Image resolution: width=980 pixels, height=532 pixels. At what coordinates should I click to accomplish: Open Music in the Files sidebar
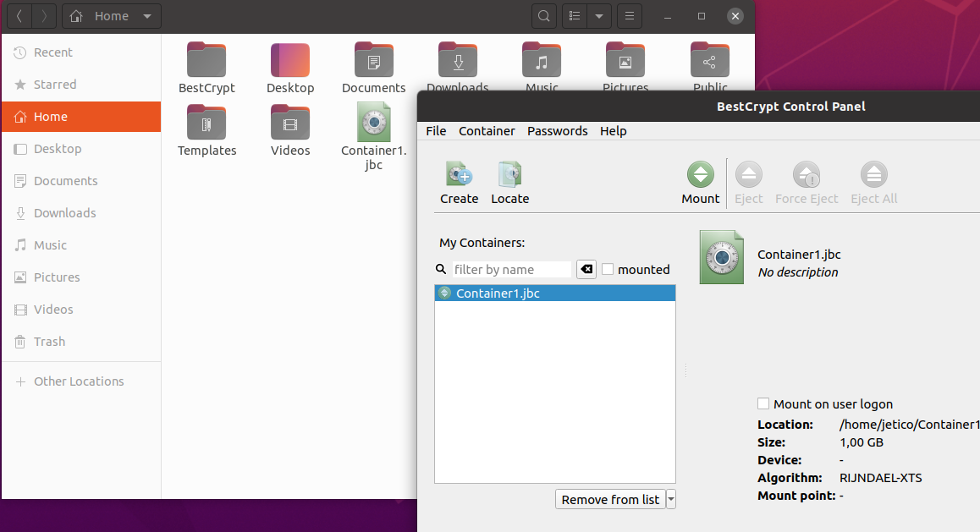(80, 245)
